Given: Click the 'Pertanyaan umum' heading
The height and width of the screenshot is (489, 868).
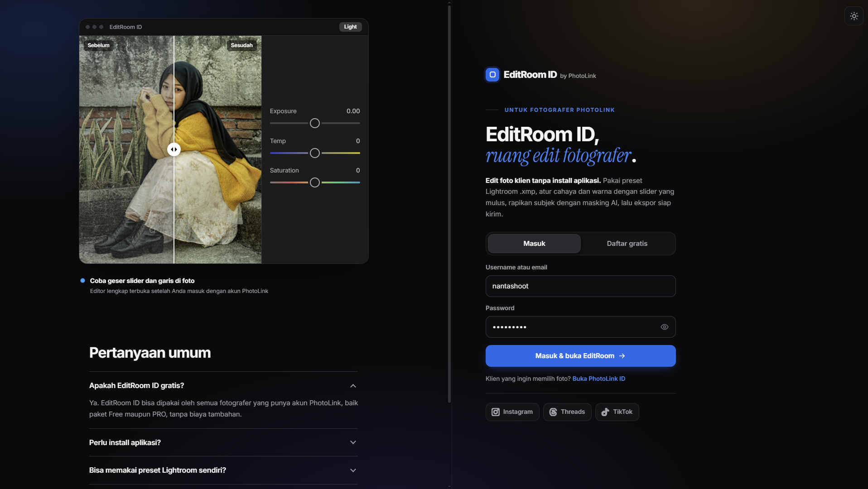Looking at the screenshot, I should click(x=150, y=353).
